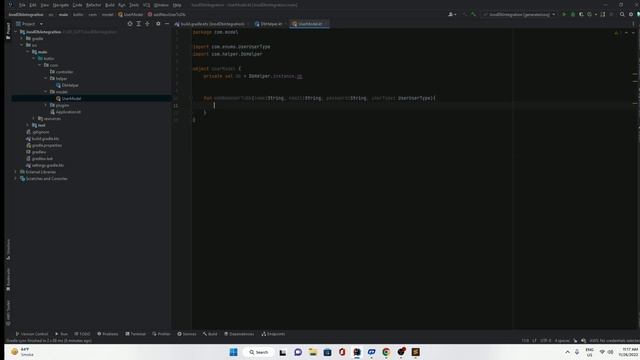Select Application.kt in Project tree

coord(65,112)
